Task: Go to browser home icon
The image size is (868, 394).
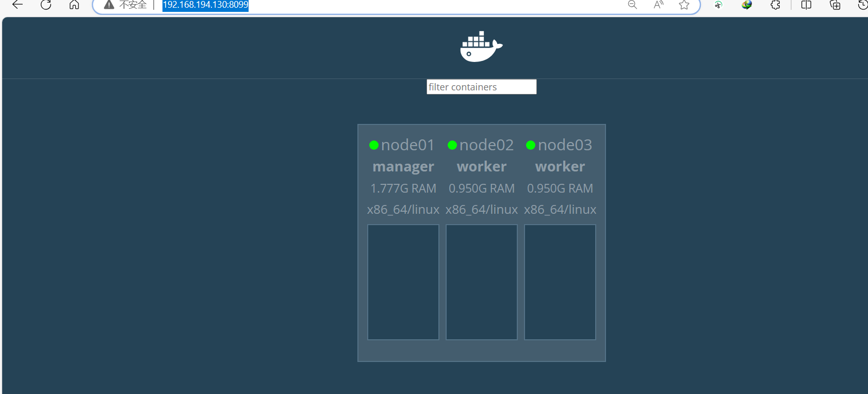Action: coord(74,5)
